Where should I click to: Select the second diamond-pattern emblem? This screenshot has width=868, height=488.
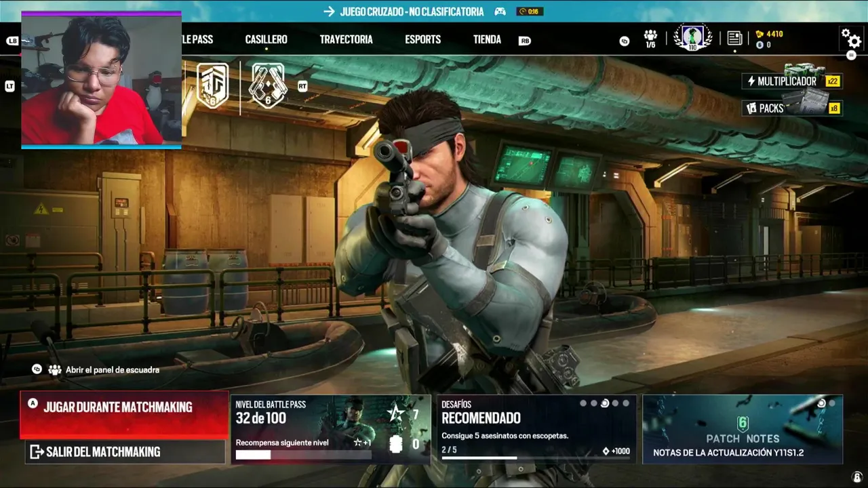point(269,85)
